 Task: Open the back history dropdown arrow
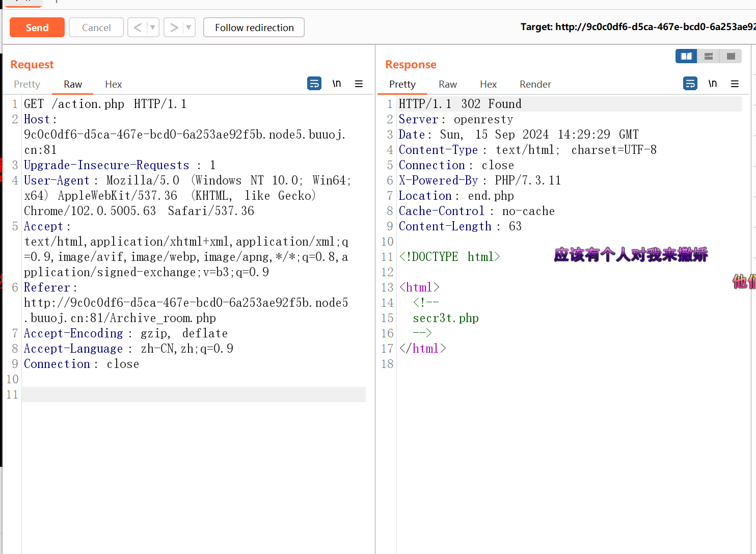pyautogui.click(x=152, y=28)
